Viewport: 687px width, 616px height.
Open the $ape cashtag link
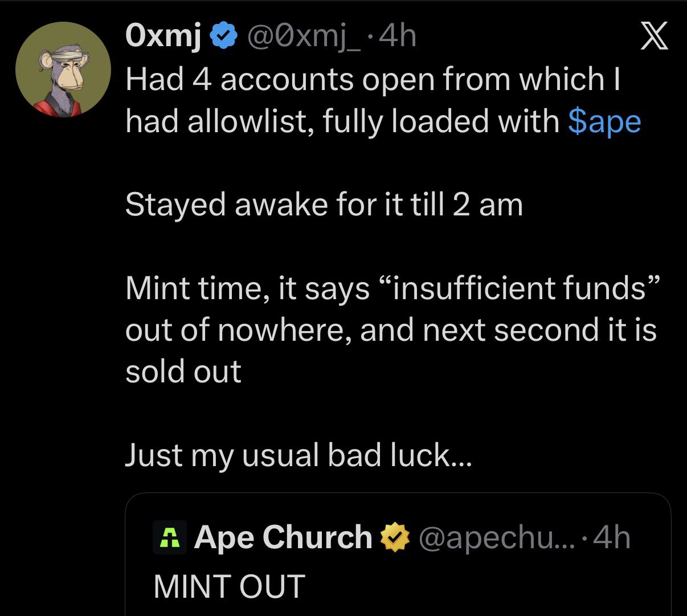click(x=604, y=121)
